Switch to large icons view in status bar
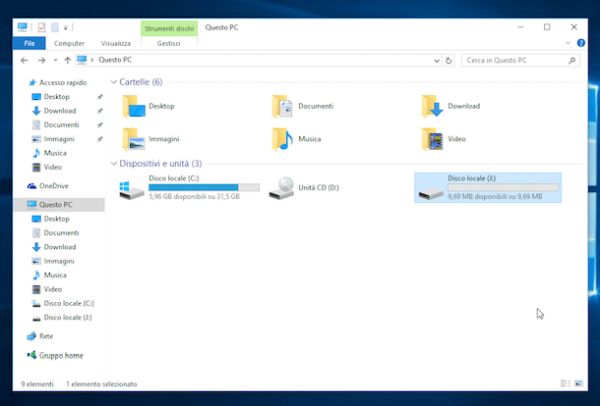This screenshot has height=406, width=600. 579,384
